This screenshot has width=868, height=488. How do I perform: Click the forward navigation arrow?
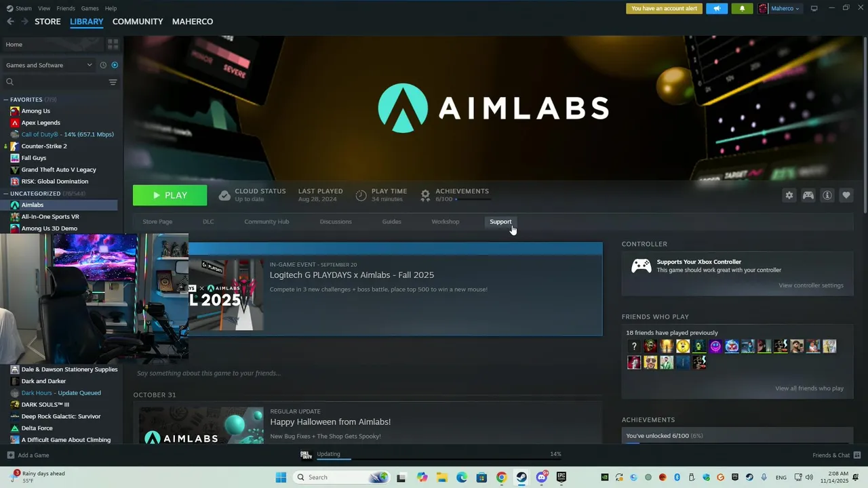25,22
